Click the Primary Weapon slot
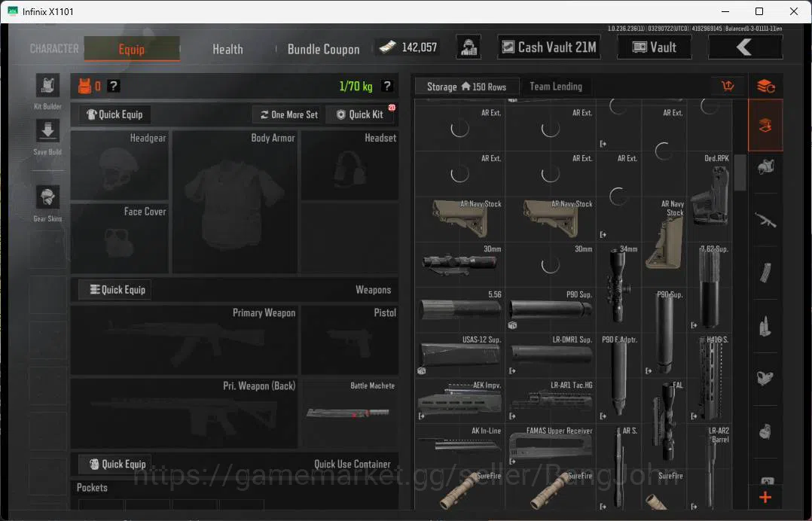812x521 pixels. coord(184,340)
